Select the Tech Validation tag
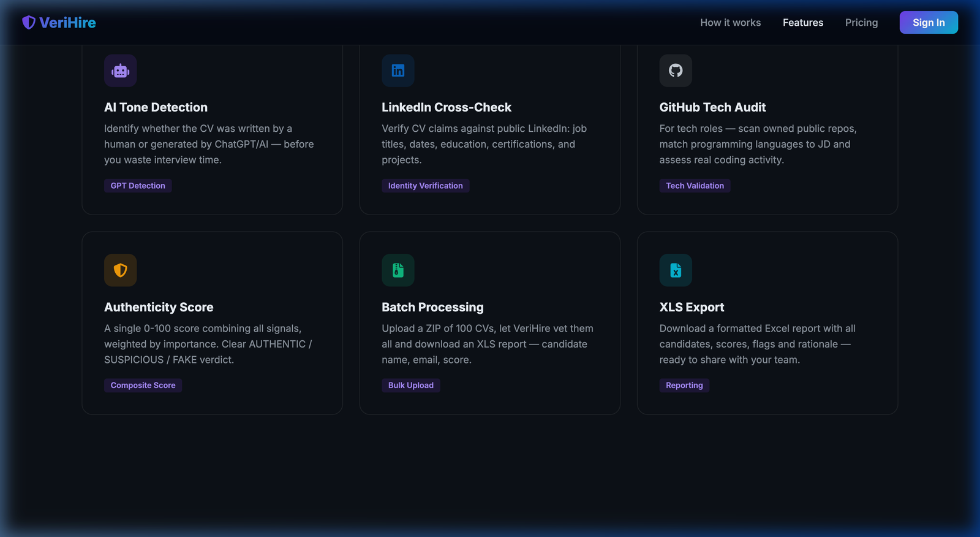980x537 pixels. coord(695,186)
